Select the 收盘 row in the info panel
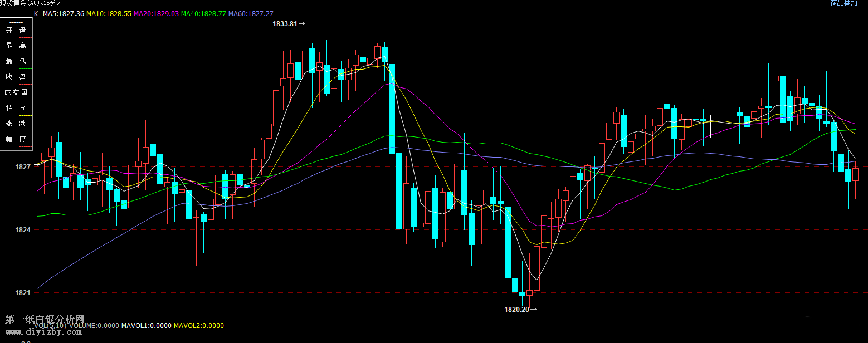This screenshot has width=868, height=343. point(16,77)
